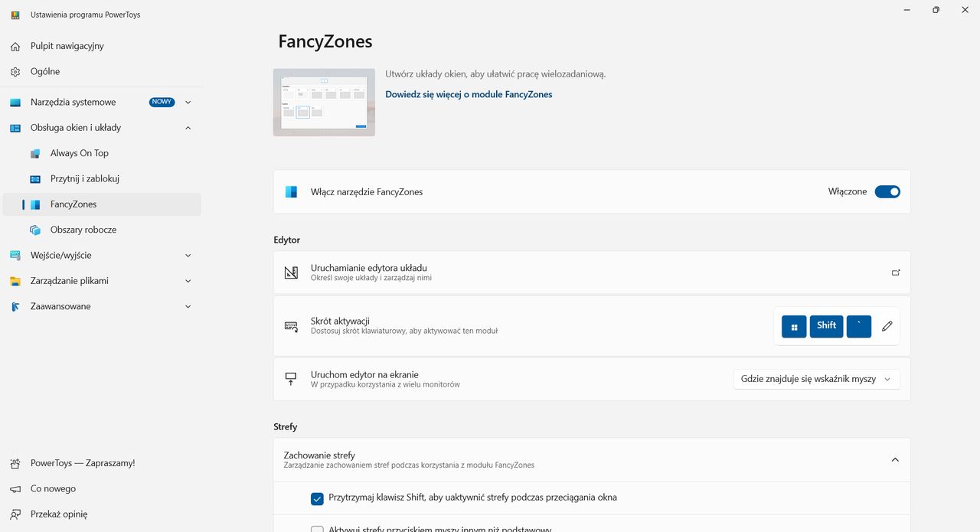This screenshot has width=980, height=532.
Task: Click the PowerToys app icon in title bar
Action: (x=15, y=15)
